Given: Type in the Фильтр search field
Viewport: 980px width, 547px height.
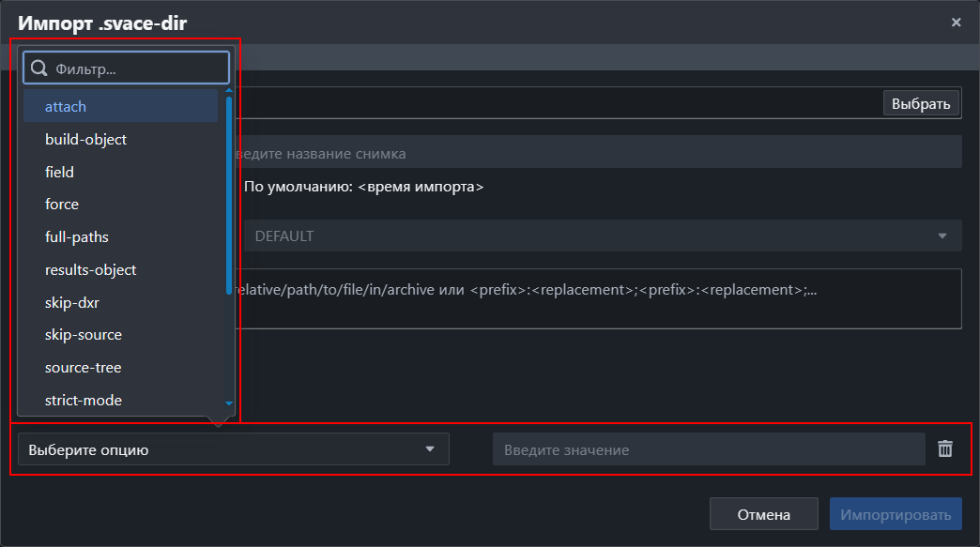Looking at the screenshot, I should [136, 68].
